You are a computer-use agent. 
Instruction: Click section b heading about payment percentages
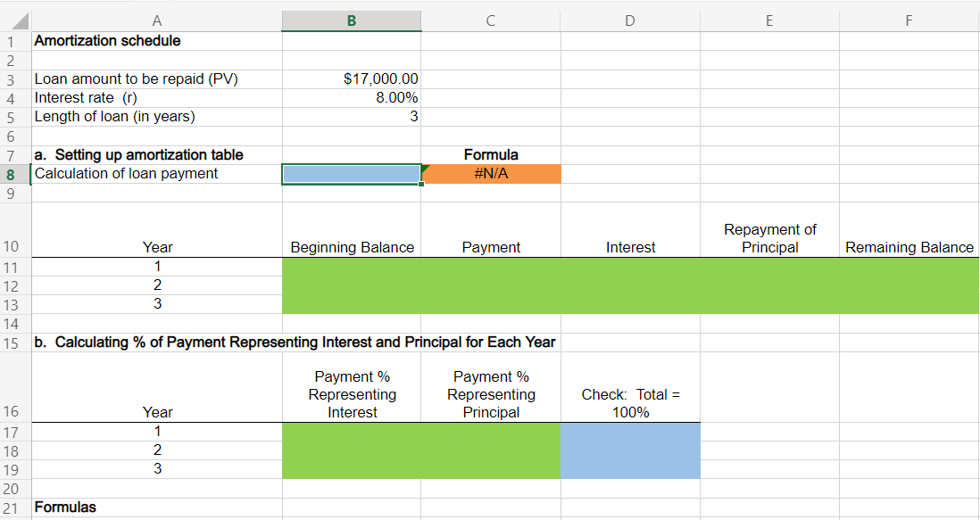coord(295,343)
